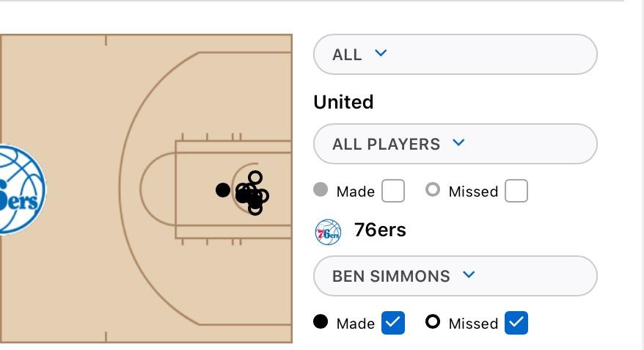
Task: Click the 76ers team name label
Action: 380,230
